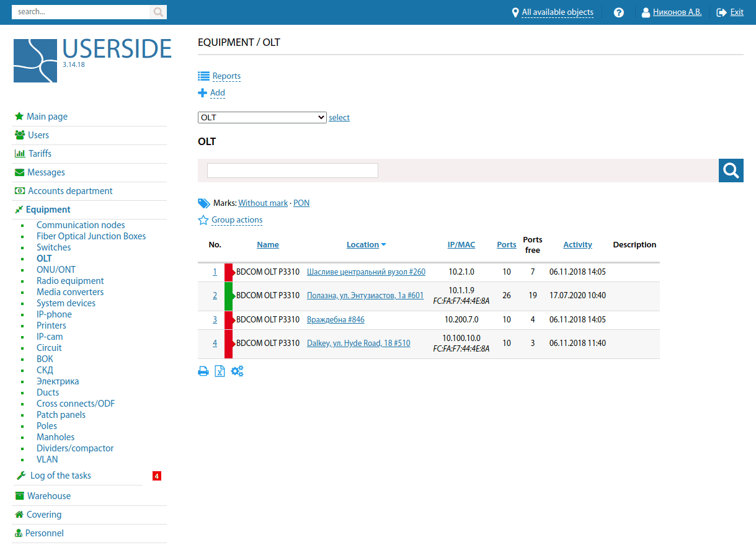Filter by the PON mark
This screenshot has width=756, height=545.
coord(301,203)
